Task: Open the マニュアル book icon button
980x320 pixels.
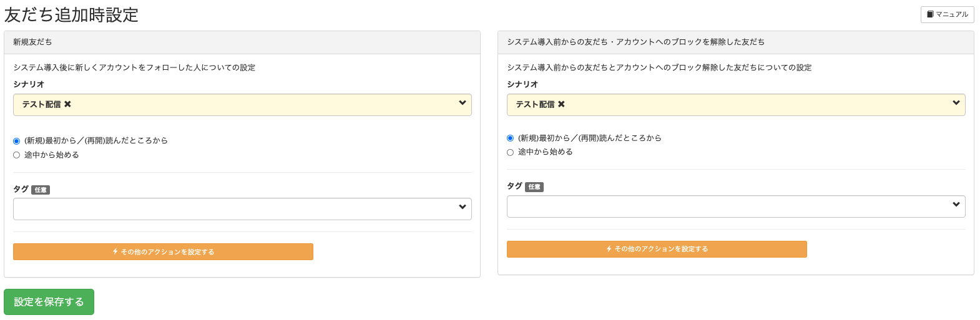Action: tap(947, 14)
